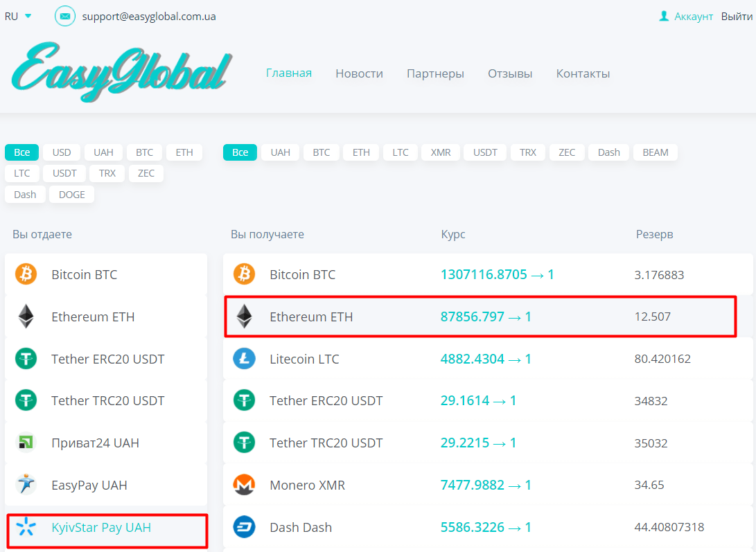Click the Ethereum icon in the give list
Image resolution: width=756 pixels, height=552 pixels.
coord(26,317)
